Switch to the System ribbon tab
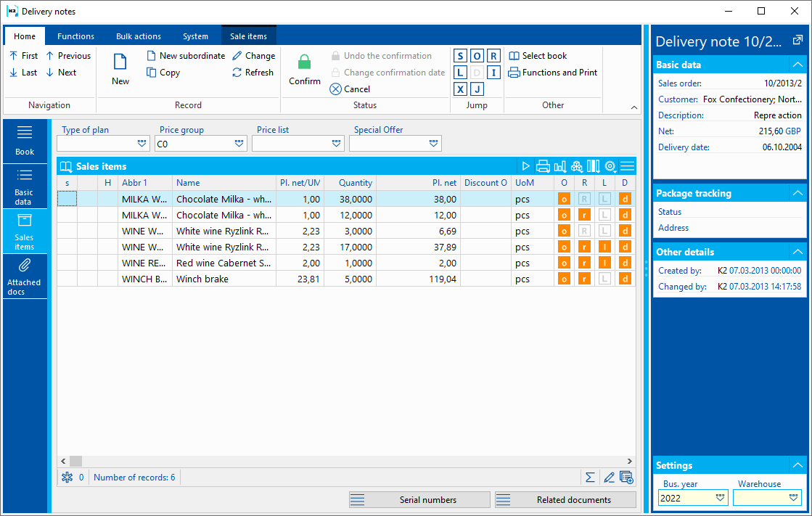This screenshot has width=812, height=516. coord(195,36)
